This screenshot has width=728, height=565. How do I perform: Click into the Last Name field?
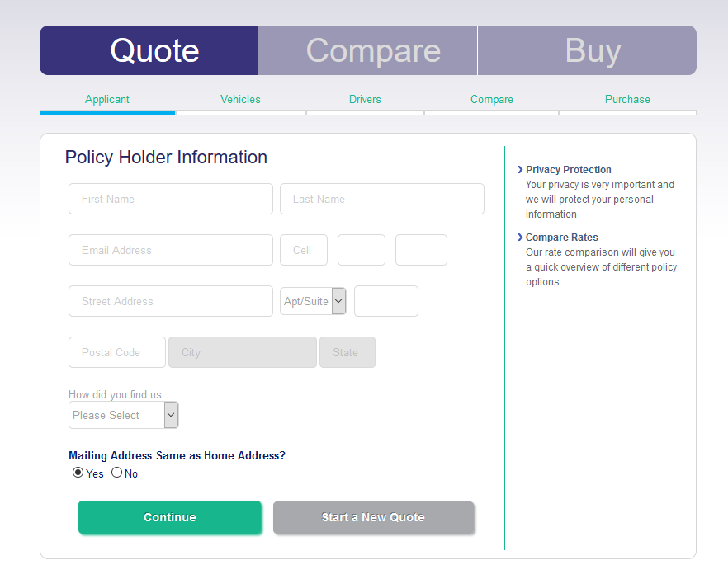pyautogui.click(x=381, y=199)
